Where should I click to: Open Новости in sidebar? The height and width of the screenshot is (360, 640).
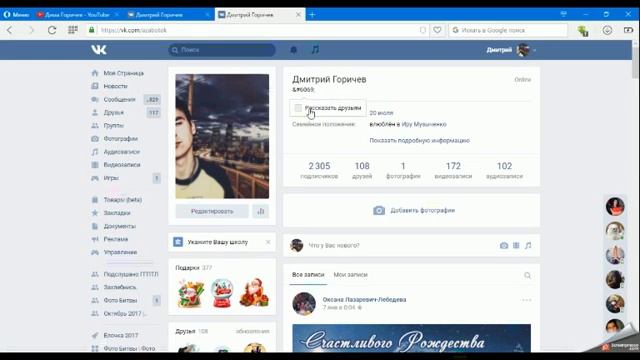pyautogui.click(x=116, y=86)
